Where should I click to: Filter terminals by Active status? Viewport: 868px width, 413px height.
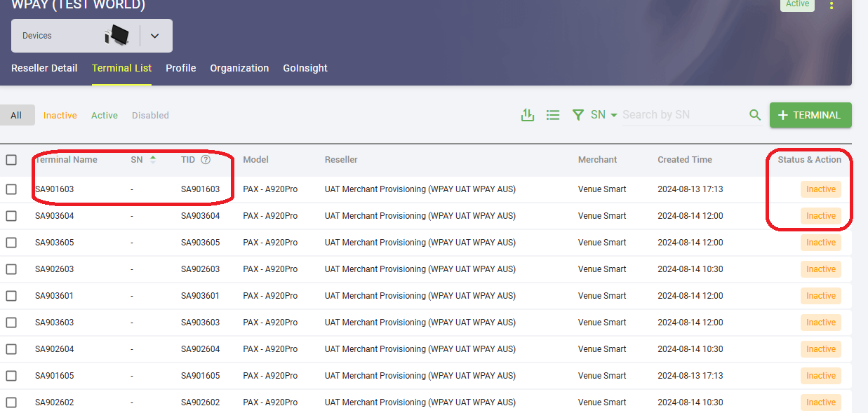pos(105,115)
